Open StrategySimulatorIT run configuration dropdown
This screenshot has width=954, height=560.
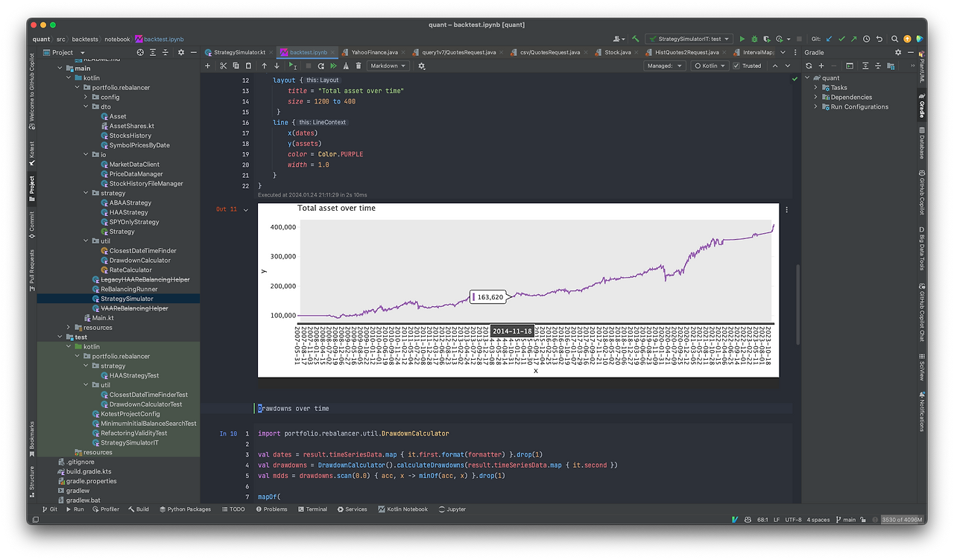click(689, 39)
